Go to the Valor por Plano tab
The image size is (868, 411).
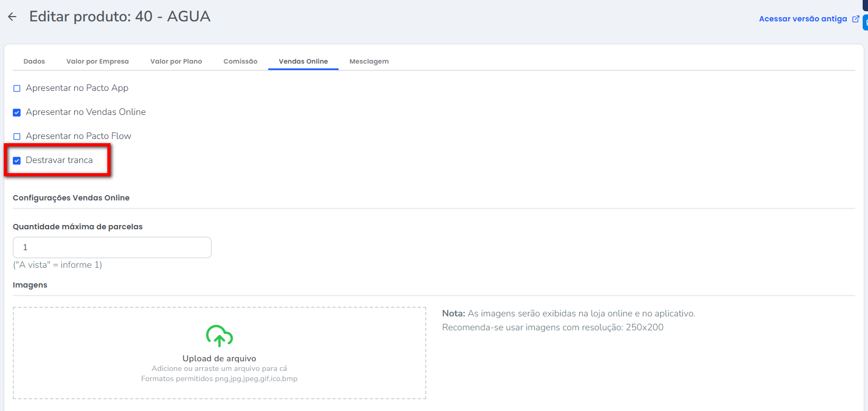click(176, 61)
